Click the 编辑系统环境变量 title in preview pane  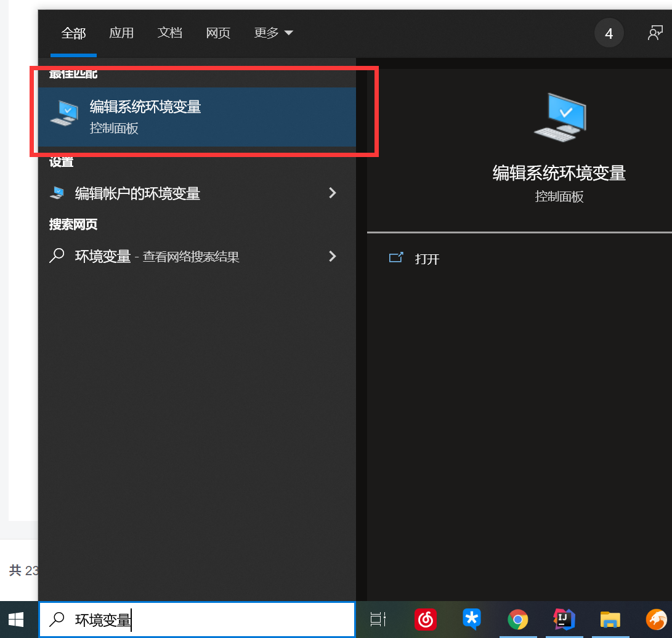click(x=559, y=172)
